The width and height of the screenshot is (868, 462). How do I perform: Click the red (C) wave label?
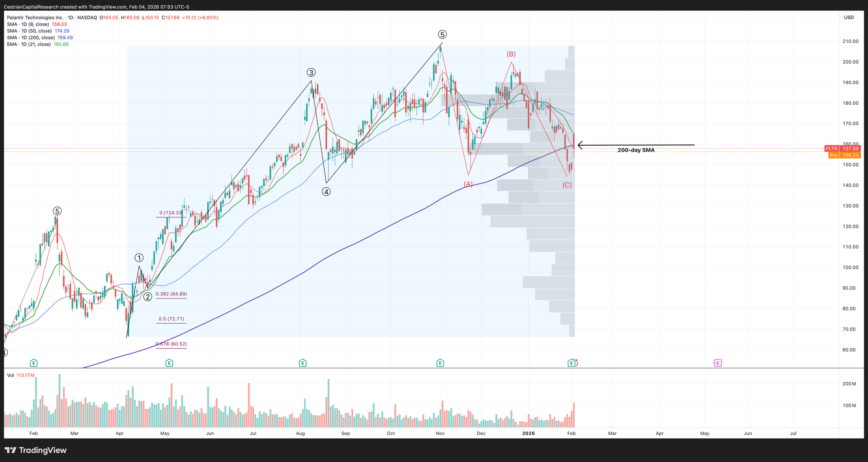pos(567,185)
